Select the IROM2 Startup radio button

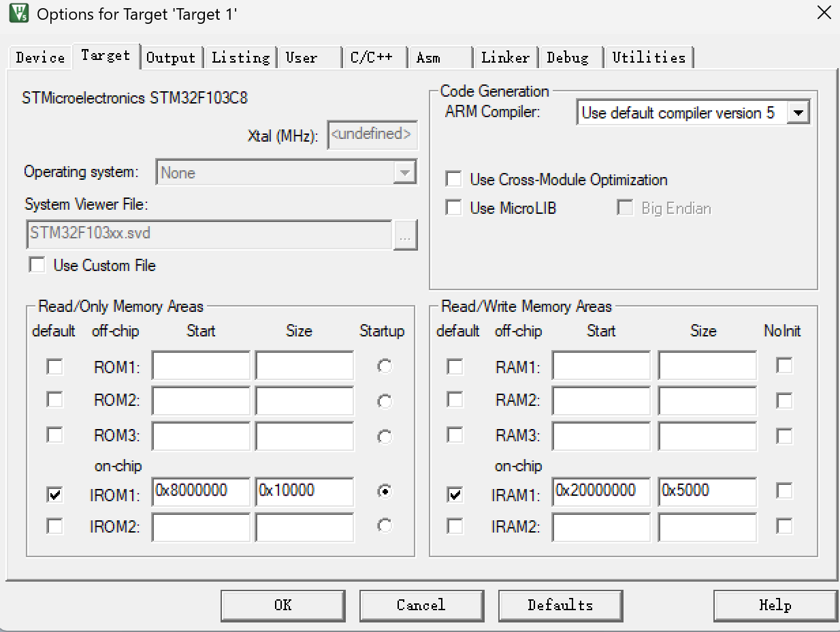pyautogui.click(x=385, y=526)
